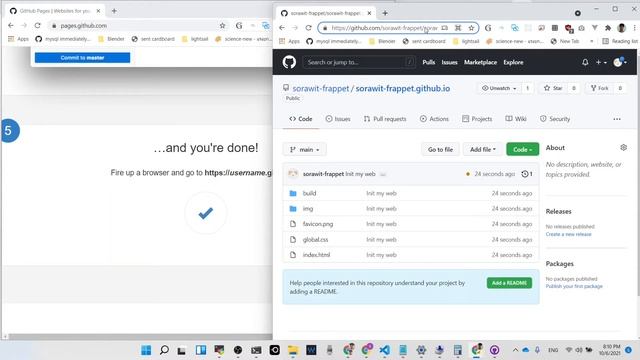Switch to the Pull requests tab
This screenshot has height=360, width=640.
(385, 119)
